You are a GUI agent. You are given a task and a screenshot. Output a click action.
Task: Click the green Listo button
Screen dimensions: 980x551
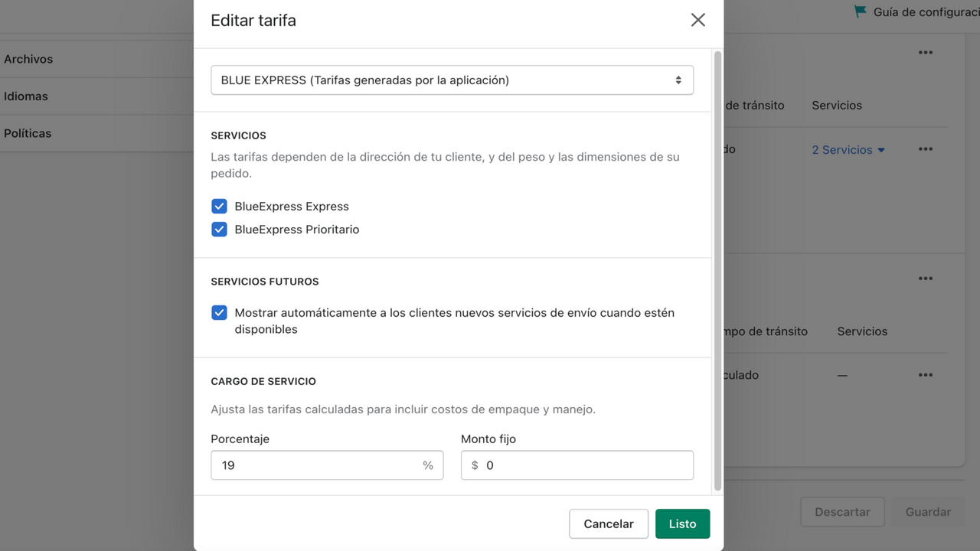[x=682, y=524]
